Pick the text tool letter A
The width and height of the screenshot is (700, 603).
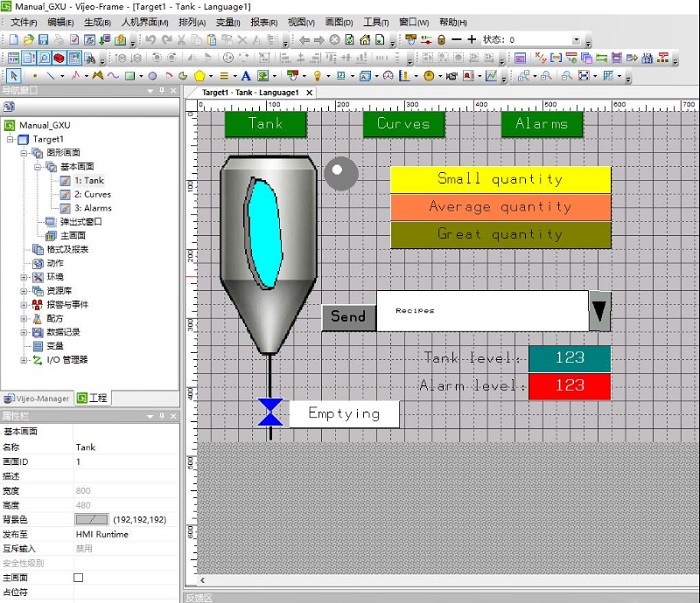point(245,76)
